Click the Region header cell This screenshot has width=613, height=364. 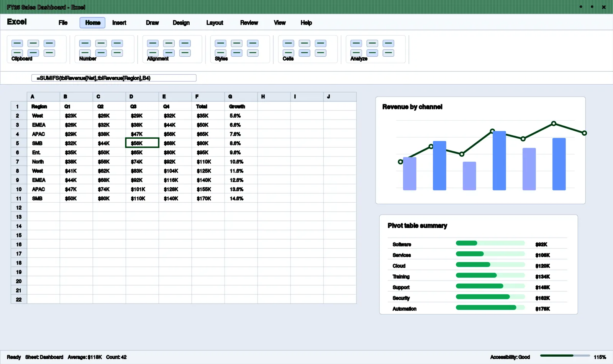(x=43, y=107)
